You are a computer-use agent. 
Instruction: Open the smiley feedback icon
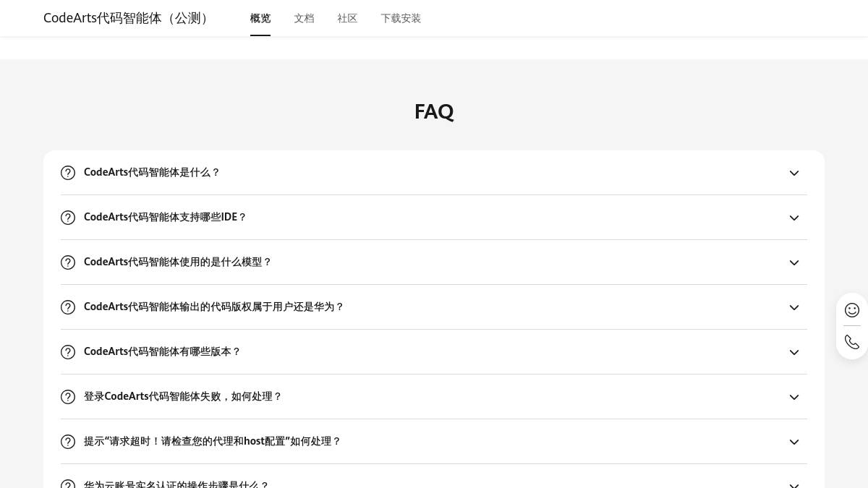click(852, 310)
